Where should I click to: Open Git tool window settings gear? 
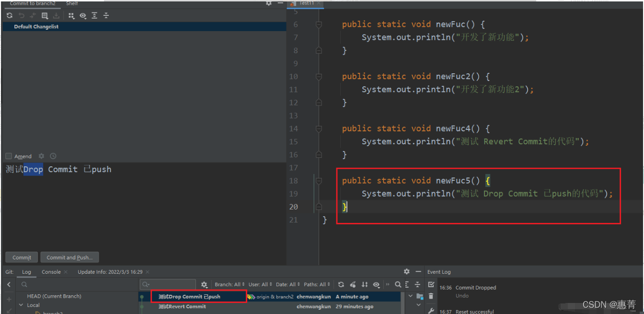pyautogui.click(x=407, y=271)
